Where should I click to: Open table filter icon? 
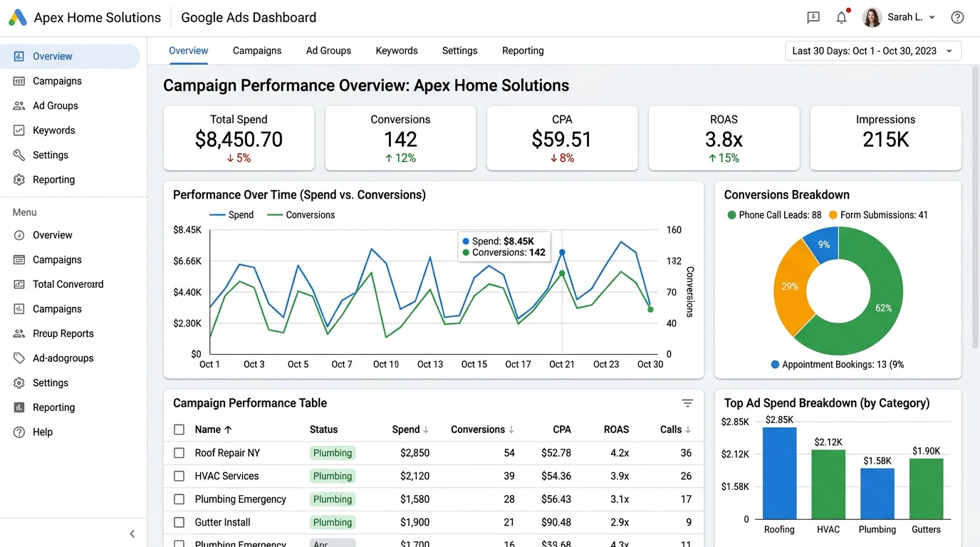[x=687, y=403]
